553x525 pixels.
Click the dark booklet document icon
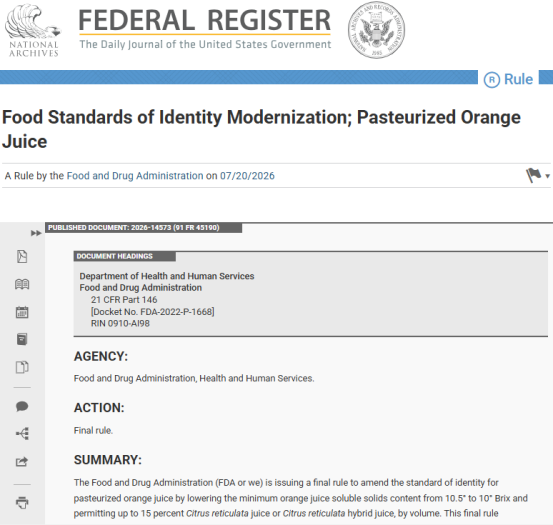tap(22, 339)
